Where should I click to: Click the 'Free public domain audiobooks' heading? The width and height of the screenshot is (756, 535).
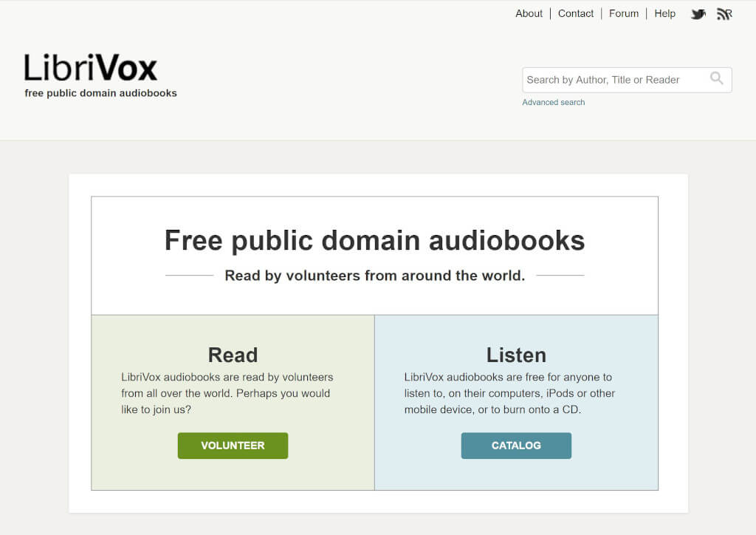click(x=374, y=240)
